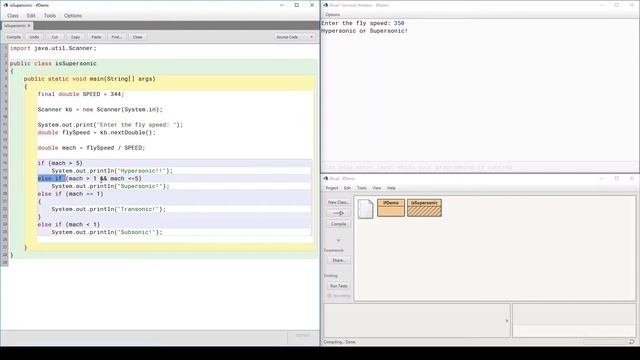Click the Cut button
The height and width of the screenshot is (360, 640).
coord(55,37)
